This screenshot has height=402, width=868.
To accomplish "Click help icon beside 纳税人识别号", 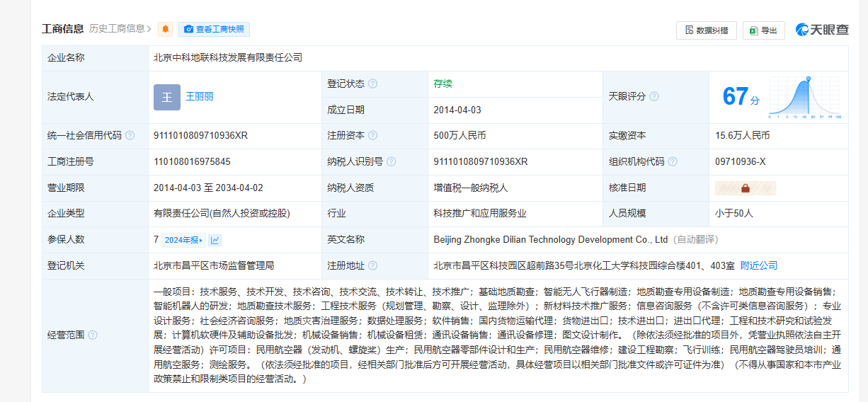I will click(392, 162).
